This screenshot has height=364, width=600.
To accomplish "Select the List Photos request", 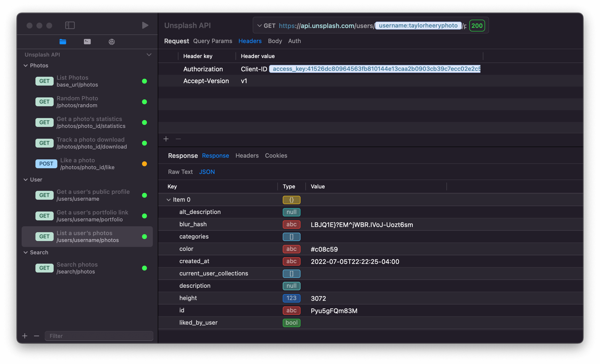I will (x=87, y=81).
